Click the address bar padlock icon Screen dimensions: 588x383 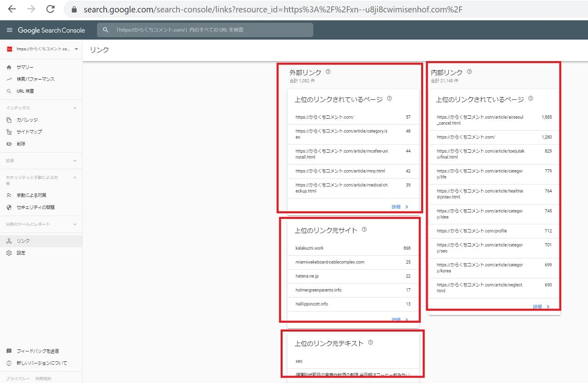point(74,9)
